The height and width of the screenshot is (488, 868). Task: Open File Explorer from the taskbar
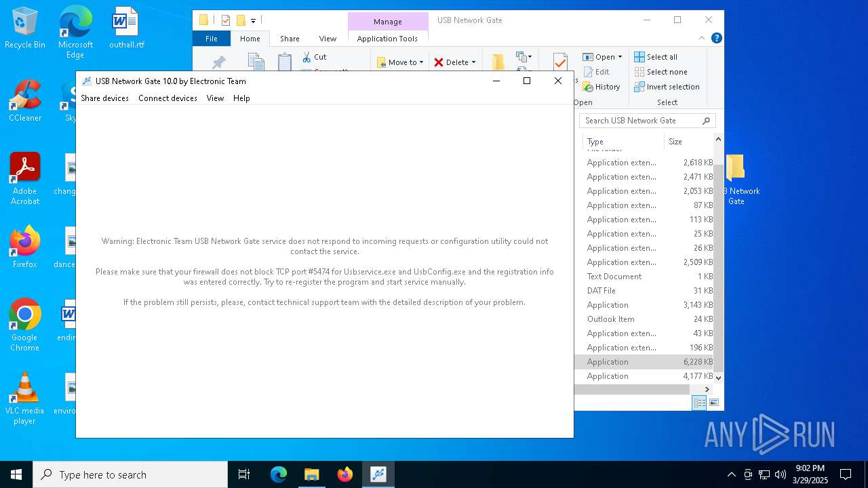[311, 474]
